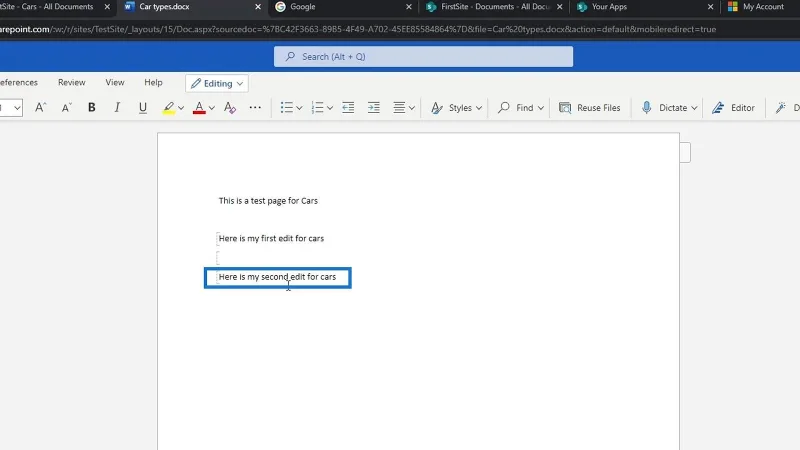
Task: Toggle italic formatting
Action: 117,108
